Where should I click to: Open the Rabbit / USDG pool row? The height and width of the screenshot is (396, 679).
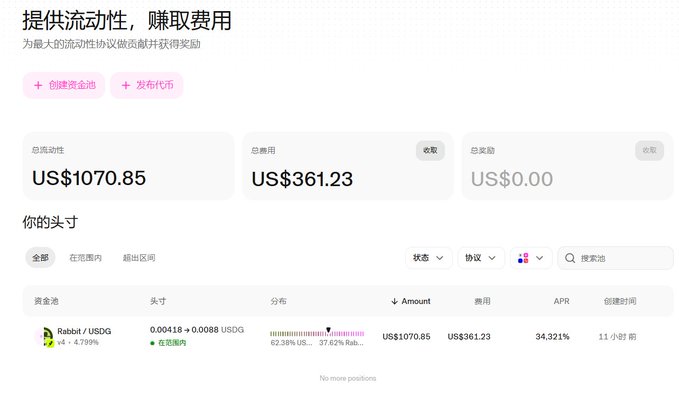(348, 337)
